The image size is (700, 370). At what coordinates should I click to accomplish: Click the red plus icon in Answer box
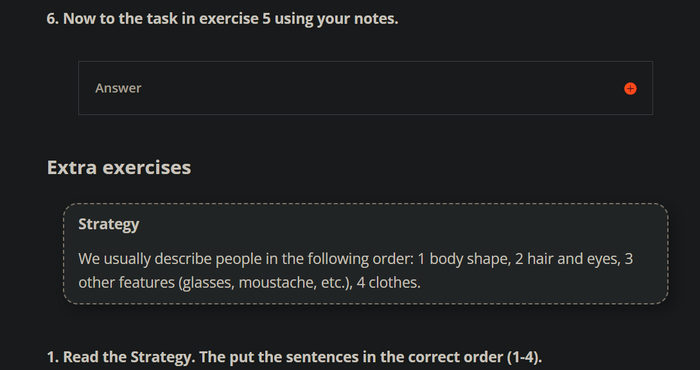point(630,88)
